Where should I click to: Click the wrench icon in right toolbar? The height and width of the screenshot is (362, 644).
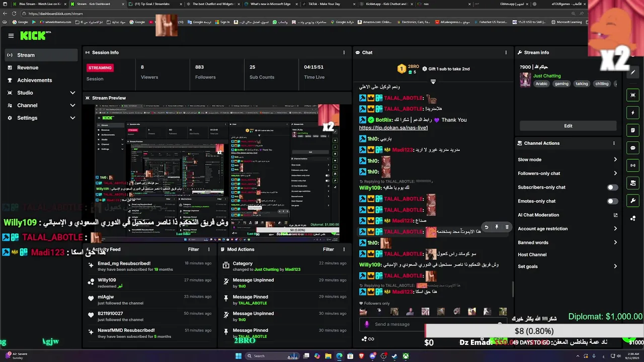pos(633,201)
